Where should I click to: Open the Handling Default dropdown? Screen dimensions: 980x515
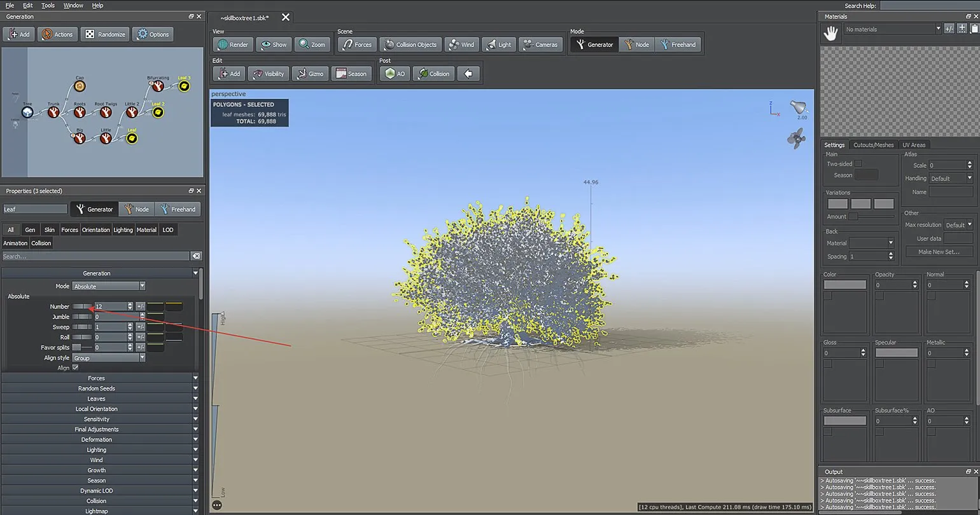(x=951, y=178)
